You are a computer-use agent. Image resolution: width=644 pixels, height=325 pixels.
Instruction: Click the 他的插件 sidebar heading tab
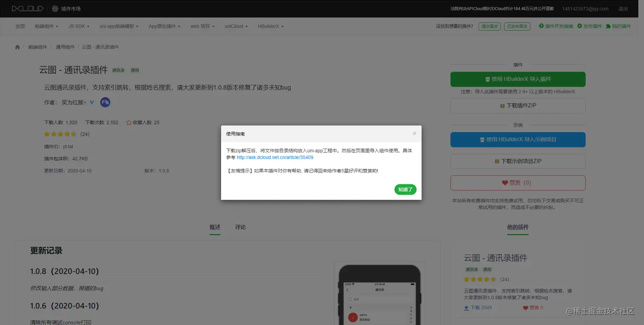[518, 227]
